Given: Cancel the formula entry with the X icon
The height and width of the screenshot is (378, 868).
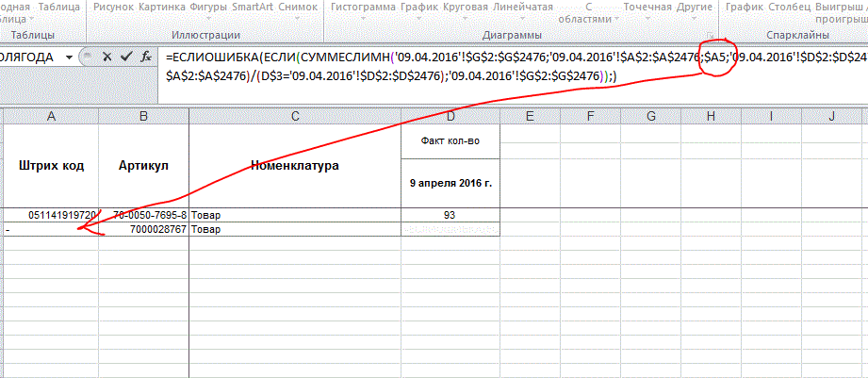Looking at the screenshot, I should click(x=107, y=57).
